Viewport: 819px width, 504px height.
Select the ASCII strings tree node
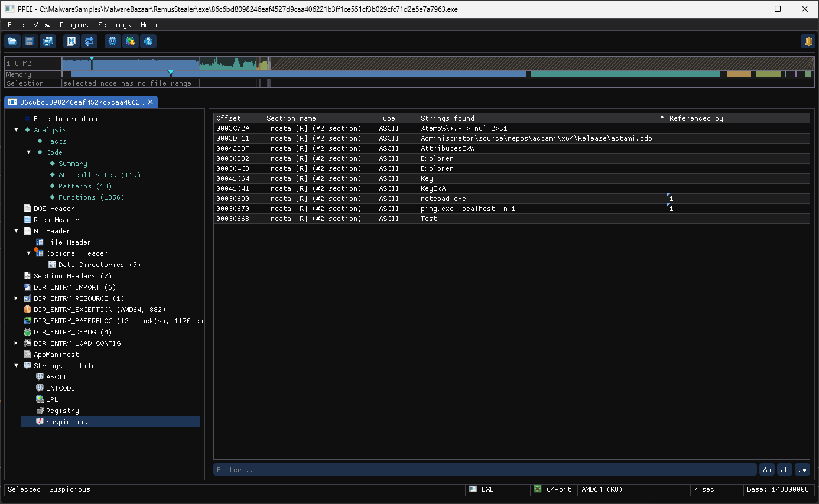coord(56,377)
